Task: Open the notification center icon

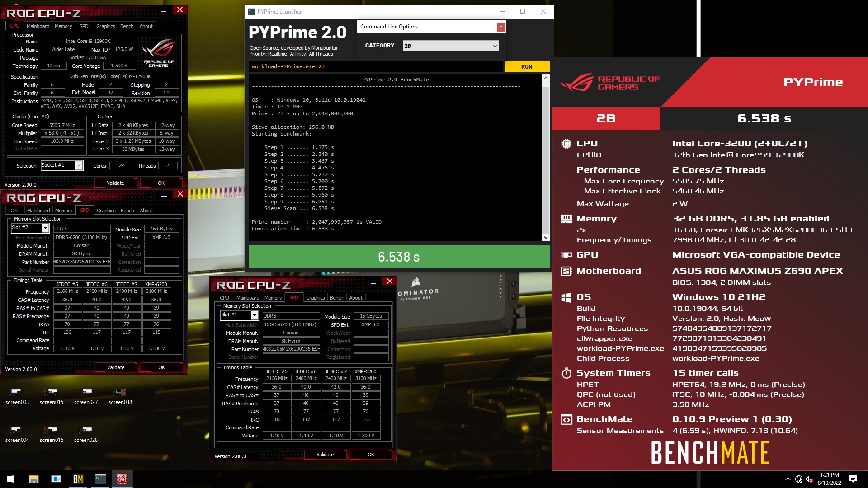Action: click(853, 479)
